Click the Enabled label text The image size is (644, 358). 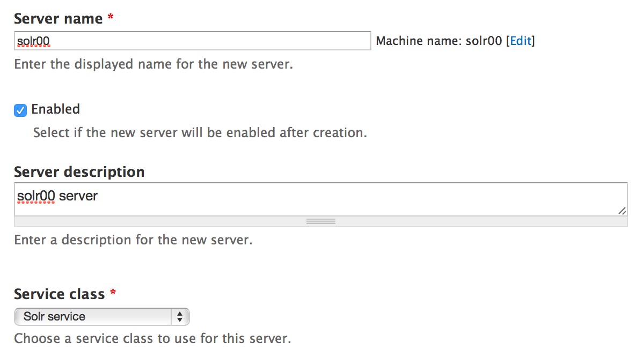[x=55, y=109]
